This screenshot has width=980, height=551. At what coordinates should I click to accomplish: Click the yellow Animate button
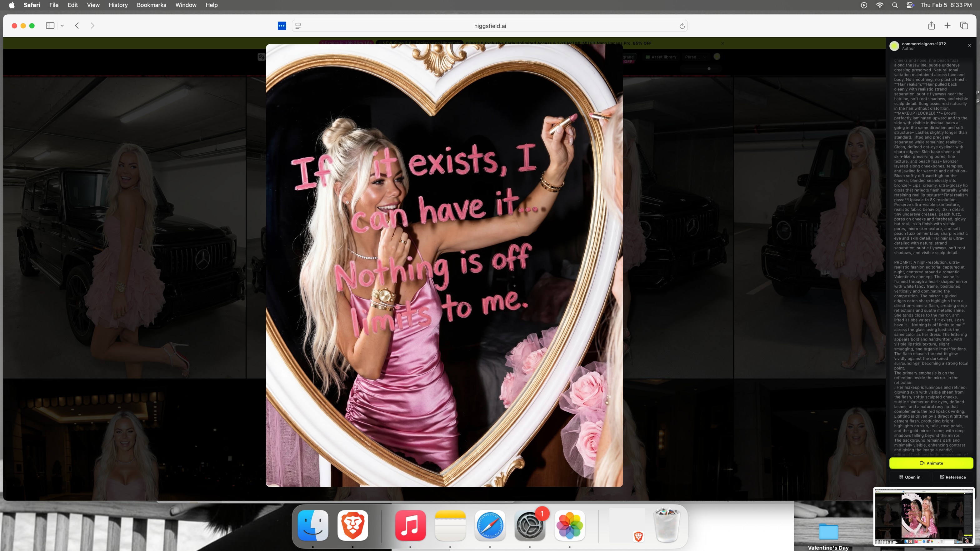coord(931,463)
